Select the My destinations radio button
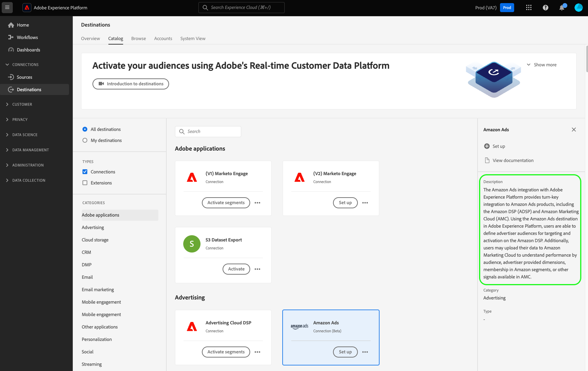This screenshot has width=588, height=371. click(x=85, y=140)
